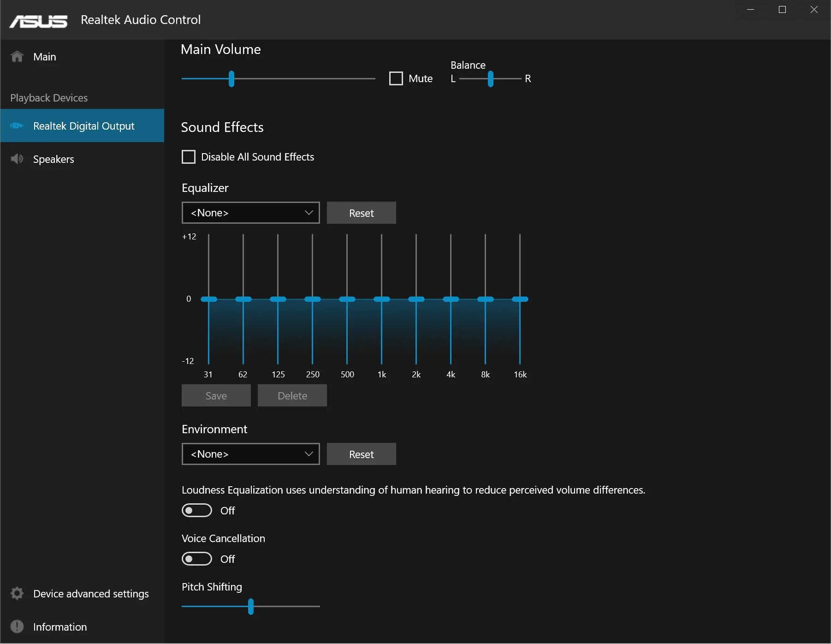This screenshot has height=644, width=831.
Task: Click the 1k equalizer band slider handle
Action: pos(382,299)
